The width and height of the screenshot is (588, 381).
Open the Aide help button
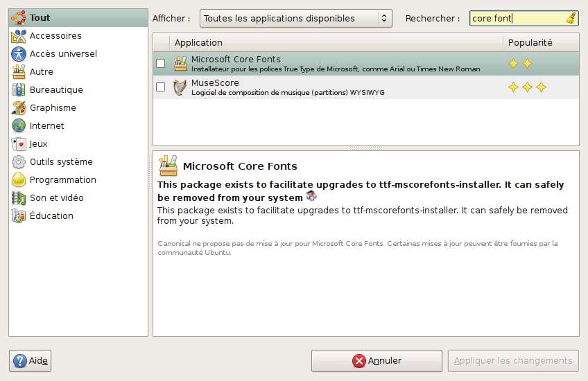point(30,361)
